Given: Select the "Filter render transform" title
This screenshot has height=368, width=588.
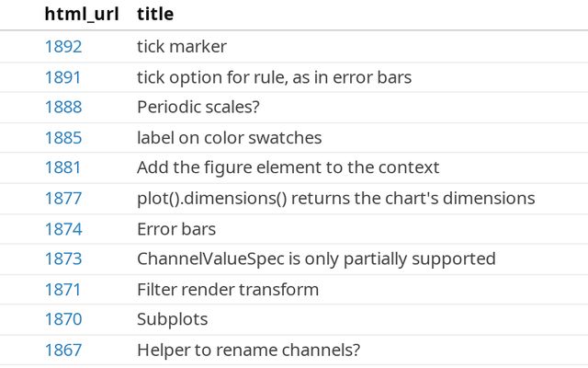Looking at the screenshot, I should [x=227, y=290].
